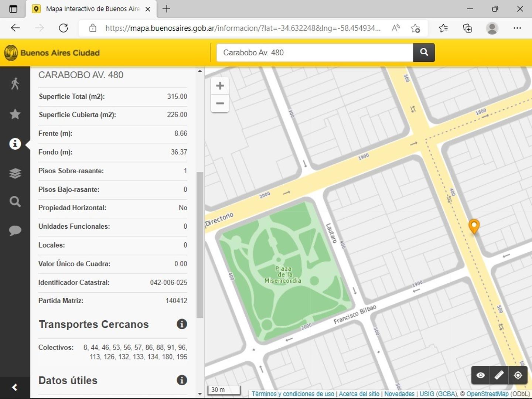The height and width of the screenshot is (399, 532).
Task: Click the Buenos Aires Ciudad logo
Action: 52,53
